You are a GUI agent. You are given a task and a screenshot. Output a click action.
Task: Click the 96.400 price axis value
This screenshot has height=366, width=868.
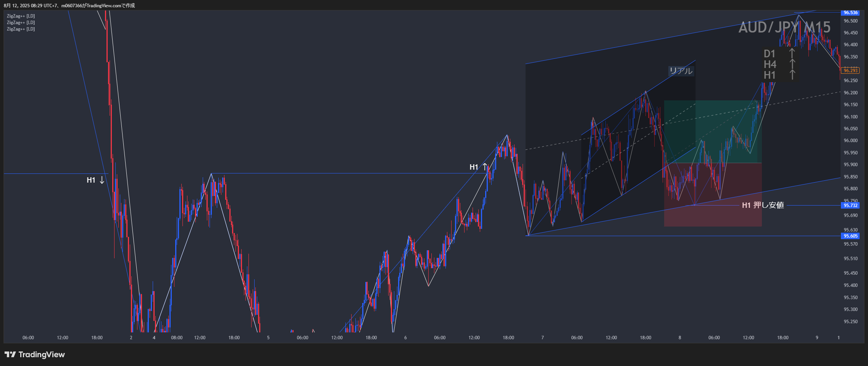(850, 45)
